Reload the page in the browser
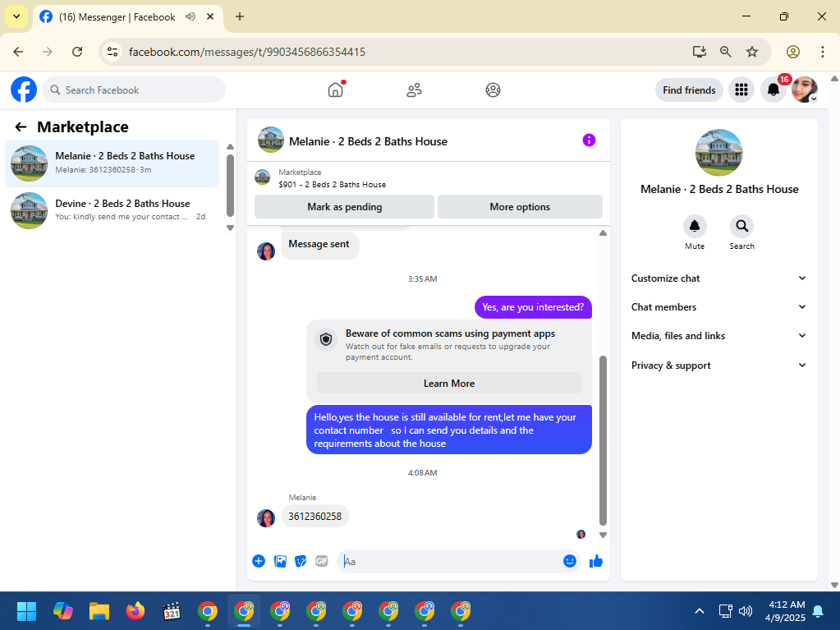Screen dimensions: 840x630 point(77,52)
